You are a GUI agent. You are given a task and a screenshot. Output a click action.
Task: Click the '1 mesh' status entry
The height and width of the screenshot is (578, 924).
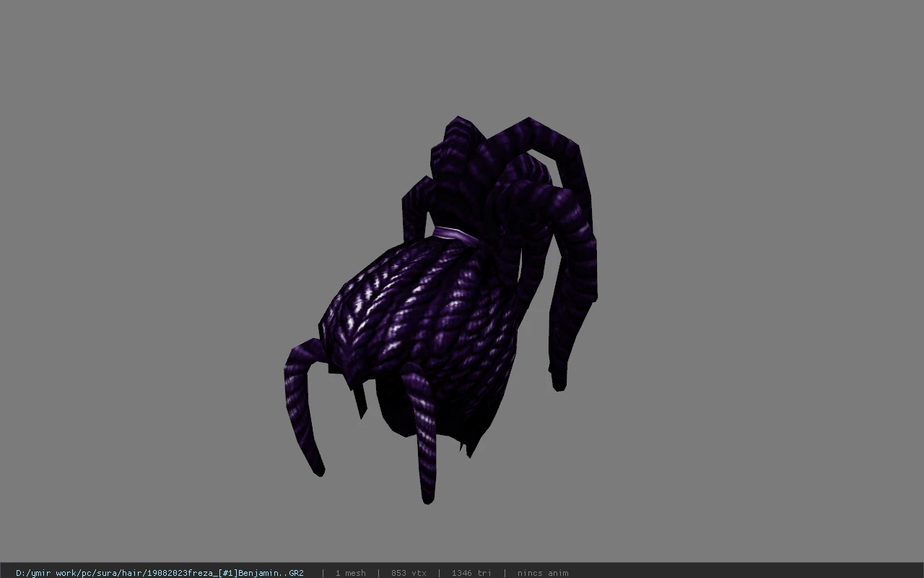350,573
